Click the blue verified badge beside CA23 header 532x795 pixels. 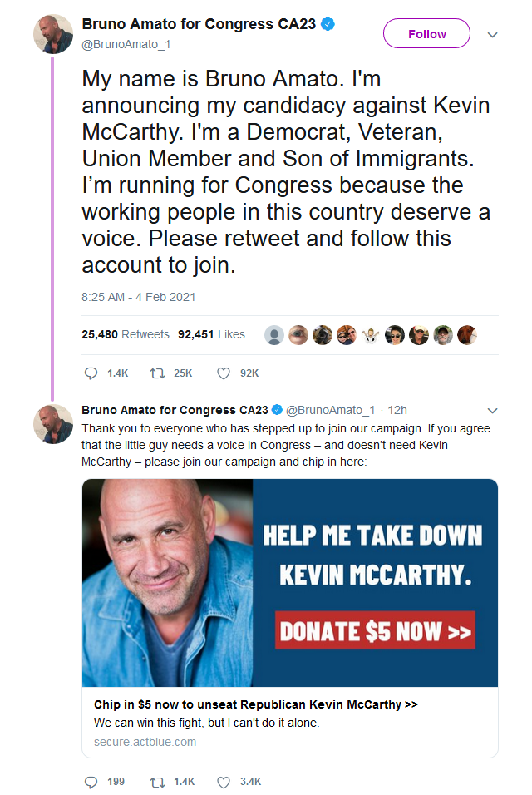click(328, 24)
